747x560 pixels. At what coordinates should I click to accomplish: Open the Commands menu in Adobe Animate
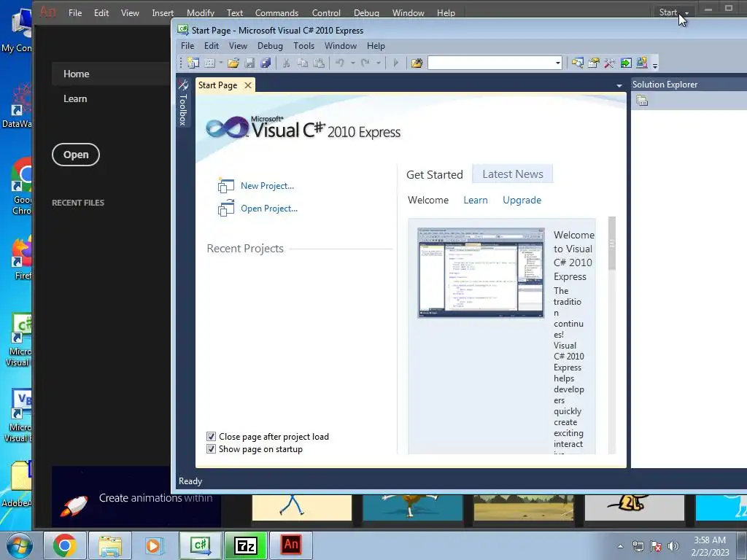(x=276, y=13)
